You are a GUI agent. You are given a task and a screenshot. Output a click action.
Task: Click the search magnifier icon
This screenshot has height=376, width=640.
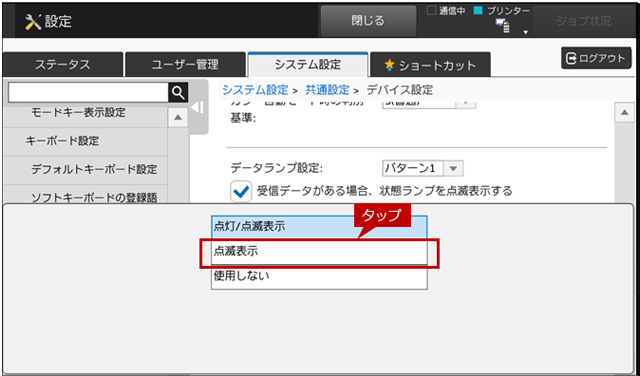178,93
